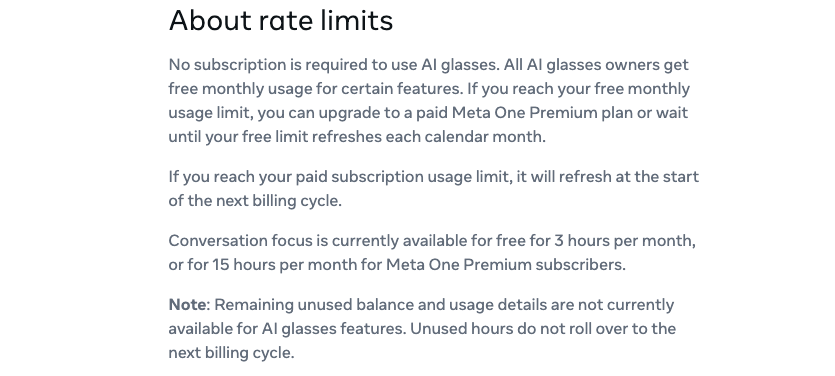
Task: Click the words "next billing cycle." in second paragraph
Action: (279, 201)
